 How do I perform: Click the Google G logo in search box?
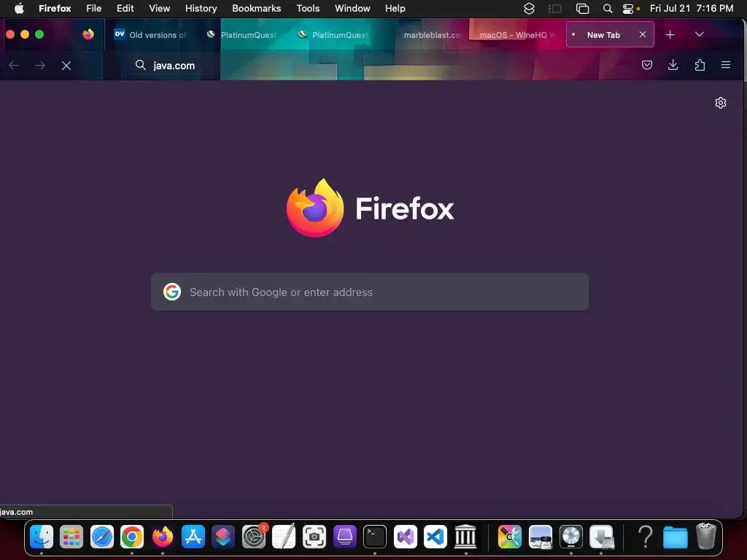coord(172,292)
